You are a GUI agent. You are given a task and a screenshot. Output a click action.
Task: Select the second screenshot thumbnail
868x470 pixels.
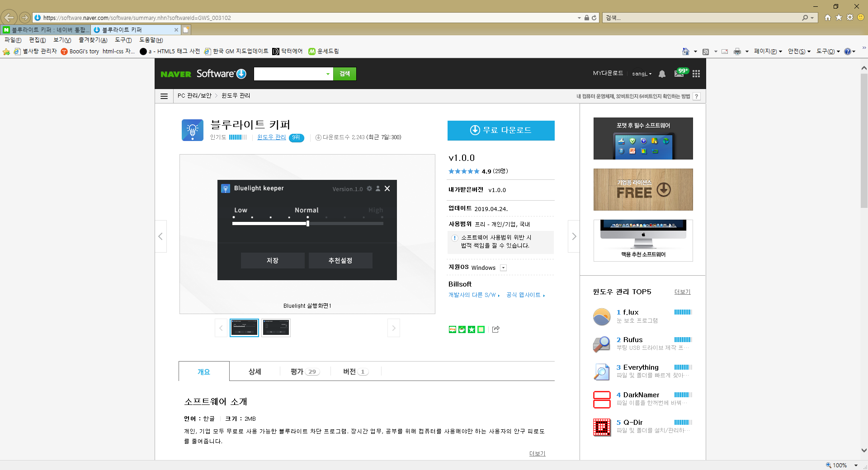pos(276,328)
